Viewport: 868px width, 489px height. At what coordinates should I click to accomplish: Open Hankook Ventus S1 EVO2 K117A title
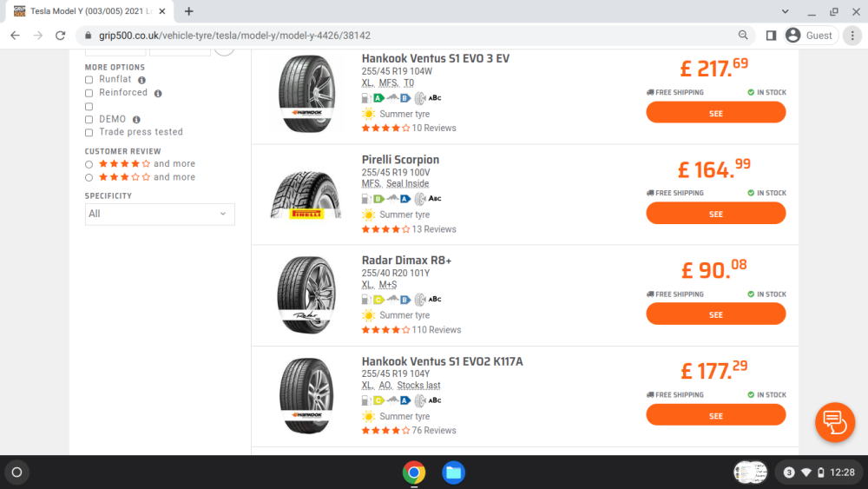[442, 361]
